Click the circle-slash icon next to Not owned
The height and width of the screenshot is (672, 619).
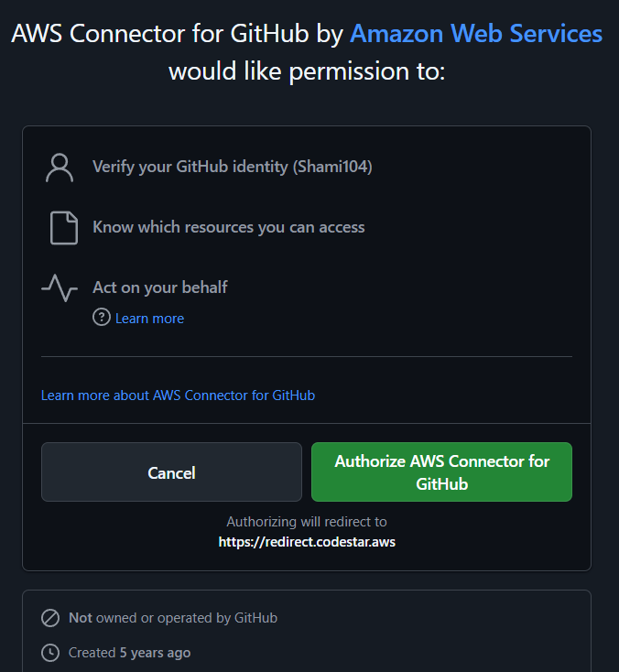(x=50, y=618)
